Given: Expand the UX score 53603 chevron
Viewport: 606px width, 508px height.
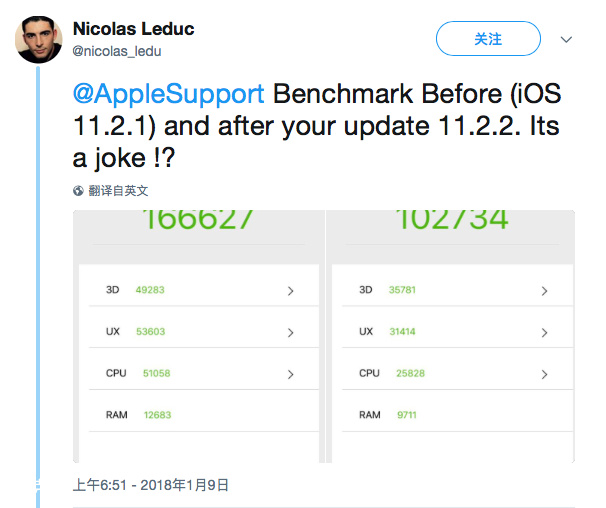Looking at the screenshot, I should (290, 333).
